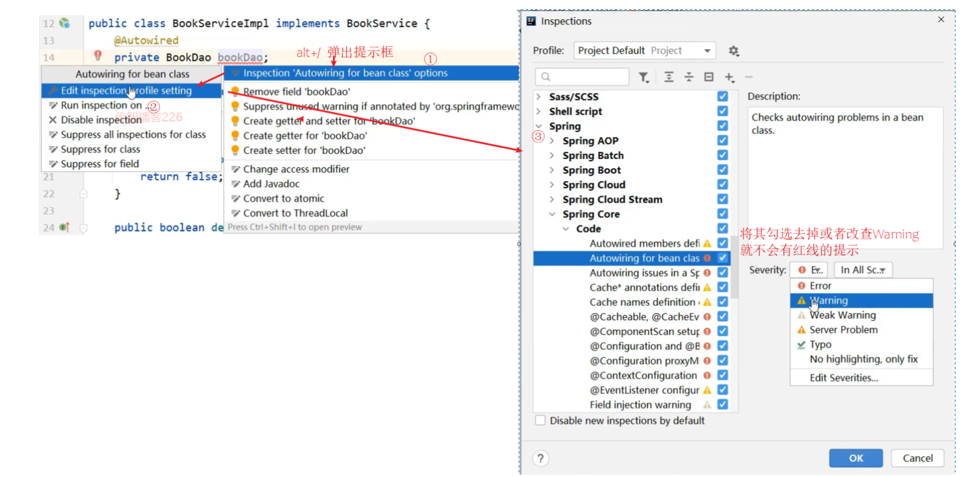
Task: Select Warning severity in the dropdown list
Action: pos(861,300)
